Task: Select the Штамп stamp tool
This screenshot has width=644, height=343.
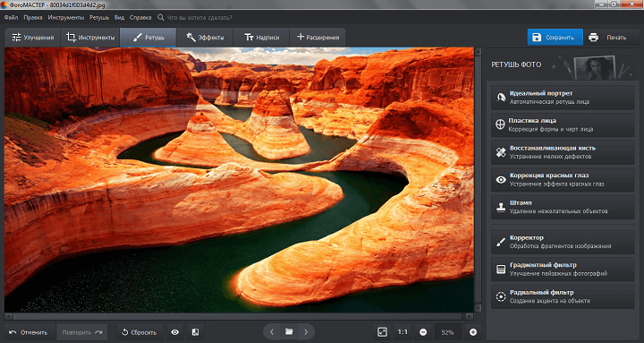Action: [x=563, y=207]
